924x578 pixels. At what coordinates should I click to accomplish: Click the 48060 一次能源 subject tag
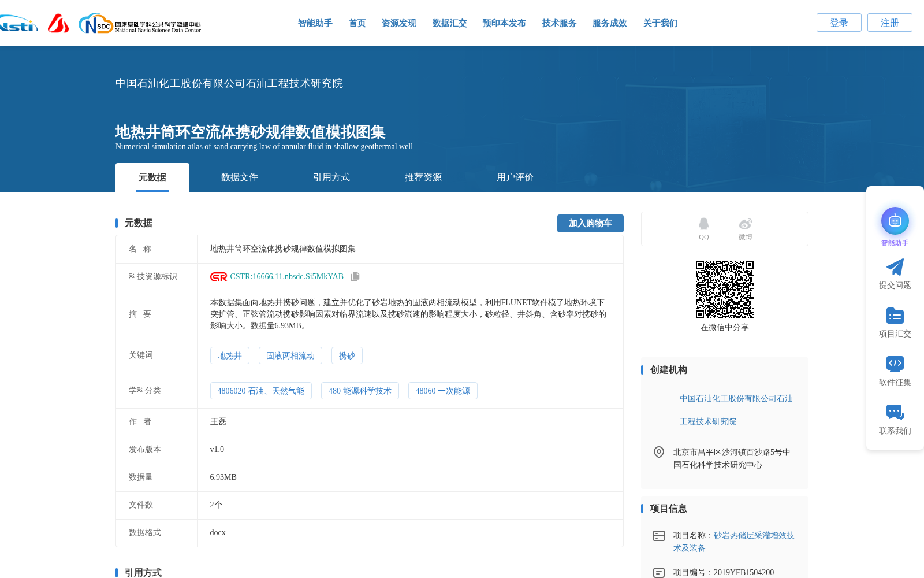point(442,391)
